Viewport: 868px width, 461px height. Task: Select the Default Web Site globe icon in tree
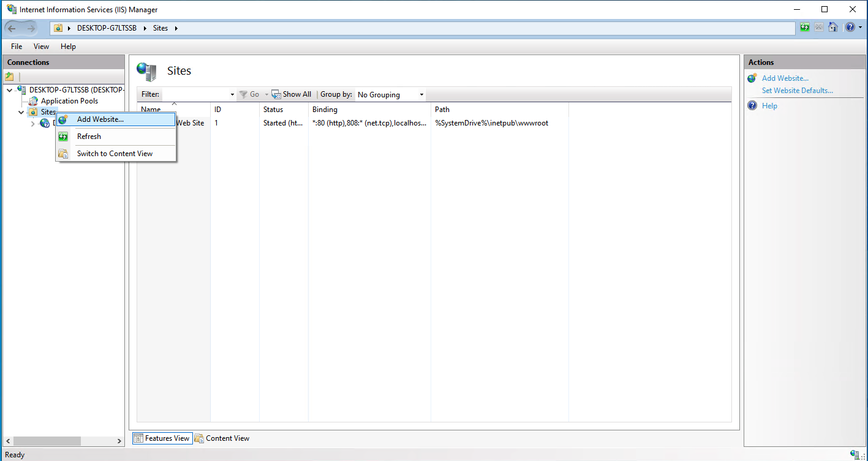45,123
